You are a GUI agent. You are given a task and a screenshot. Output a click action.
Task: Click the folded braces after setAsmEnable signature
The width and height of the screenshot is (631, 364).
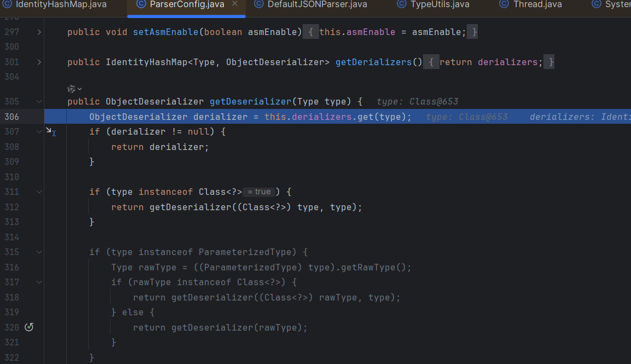310,32
